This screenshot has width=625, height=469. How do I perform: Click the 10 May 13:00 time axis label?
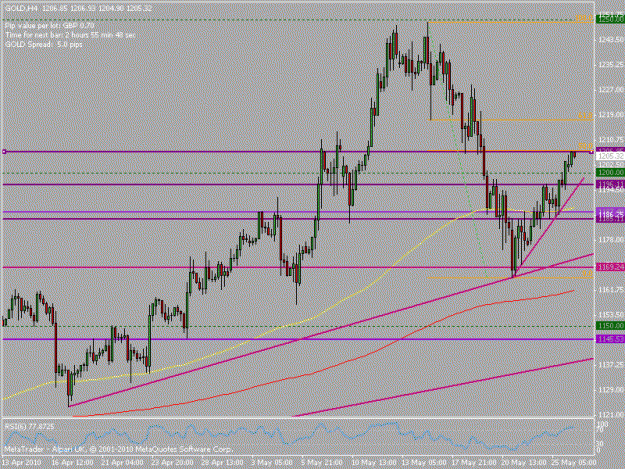374,463
